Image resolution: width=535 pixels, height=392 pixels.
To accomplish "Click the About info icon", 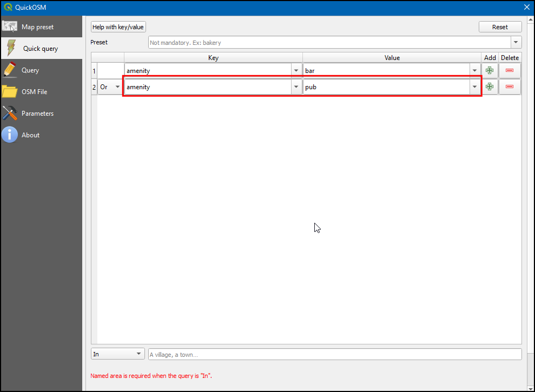I will (10, 135).
